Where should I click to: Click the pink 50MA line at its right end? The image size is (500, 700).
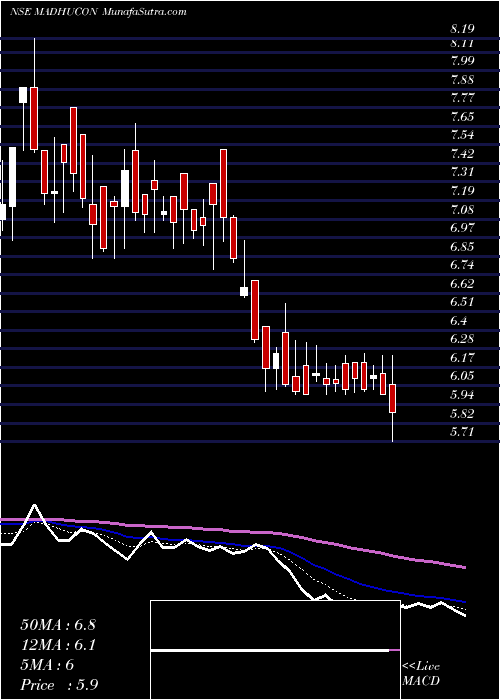(x=463, y=567)
